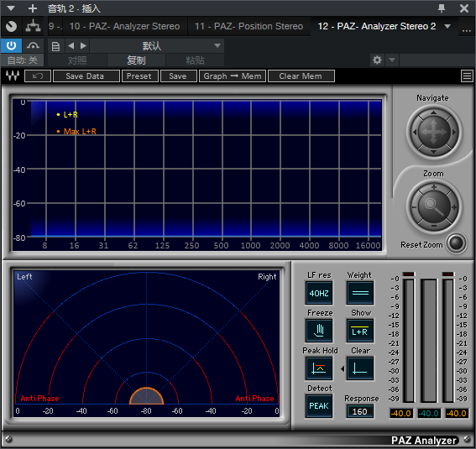This screenshot has height=449, width=476.
Task: Click the Save Data button
Action: tap(86, 76)
